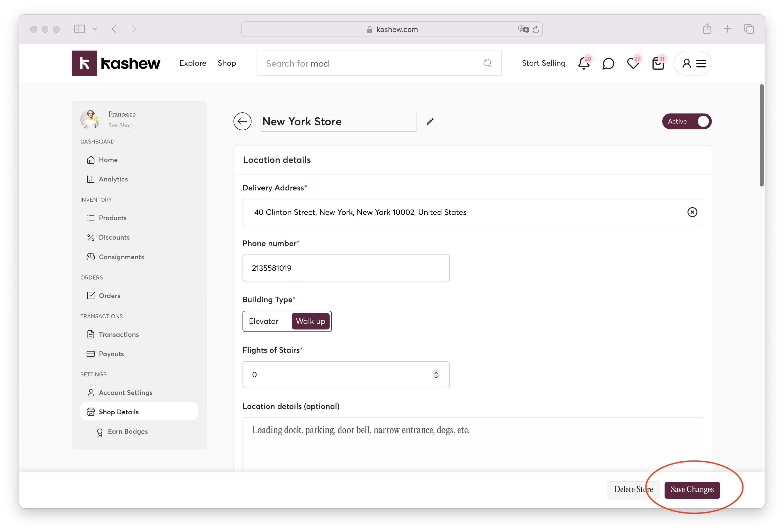
Task: Click the search magnifier icon
Action: pos(488,63)
